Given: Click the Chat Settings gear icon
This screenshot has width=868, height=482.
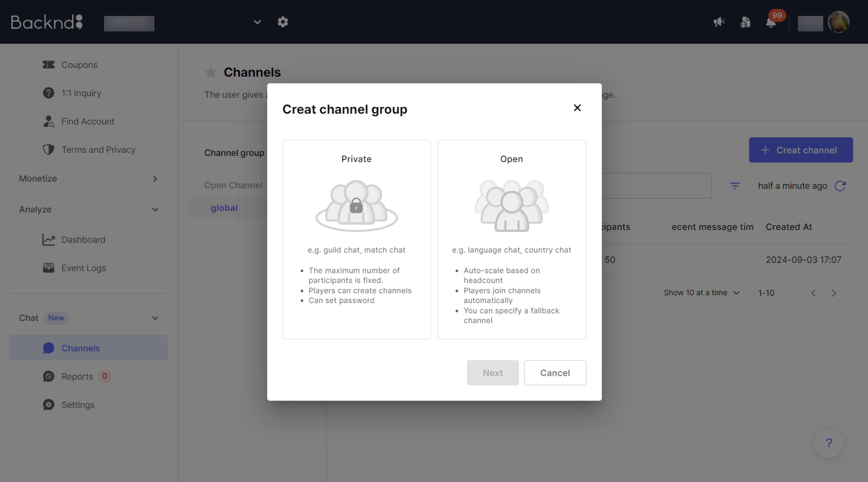Looking at the screenshot, I should pyautogui.click(x=49, y=405).
